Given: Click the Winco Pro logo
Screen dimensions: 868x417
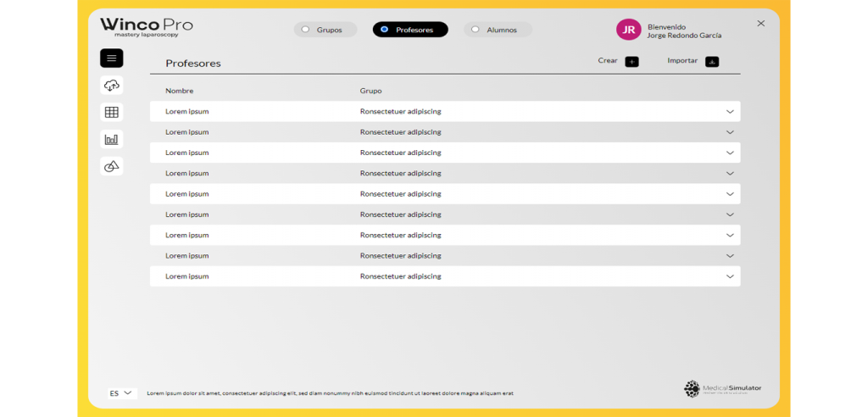Looking at the screenshot, I should tap(147, 28).
